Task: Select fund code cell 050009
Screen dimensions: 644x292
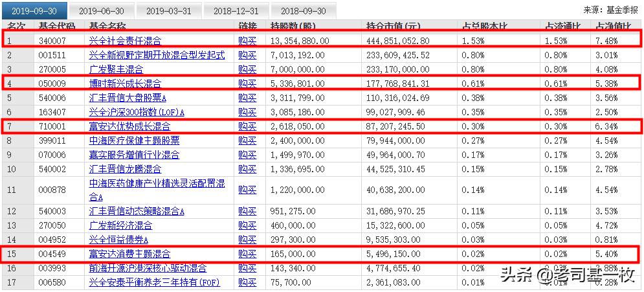Action: click(52, 84)
